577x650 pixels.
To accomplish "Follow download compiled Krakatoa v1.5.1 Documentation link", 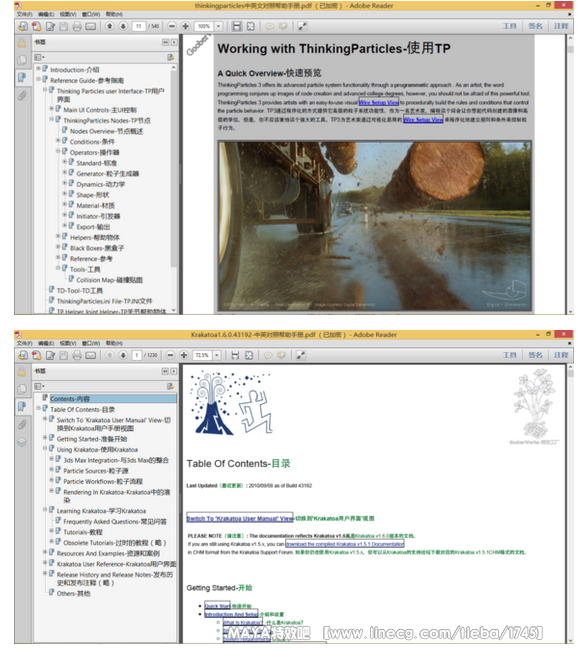I will tap(345, 544).
